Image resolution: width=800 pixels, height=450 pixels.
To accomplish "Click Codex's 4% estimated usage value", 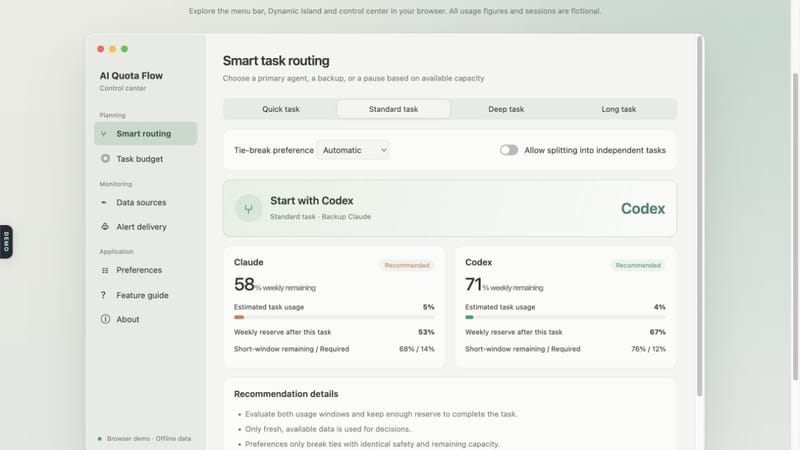I will (660, 307).
